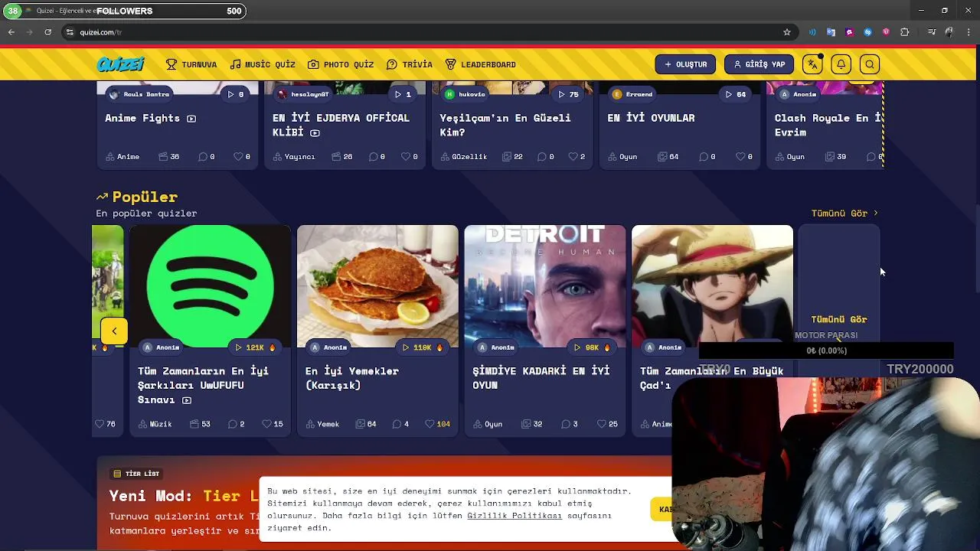Open the Detroit Become Human thumbnail

[x=545, y=286]
